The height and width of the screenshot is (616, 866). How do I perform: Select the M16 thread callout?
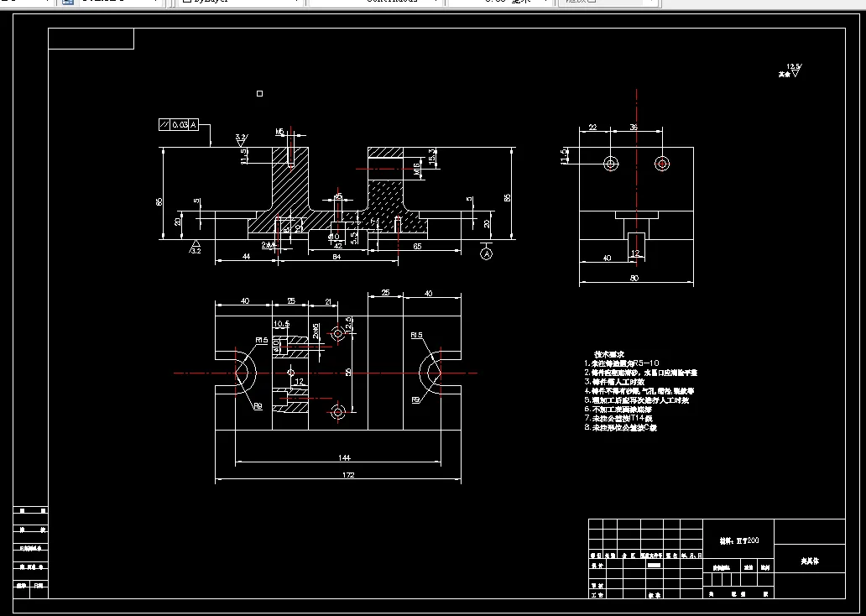(x=418, y=169)
